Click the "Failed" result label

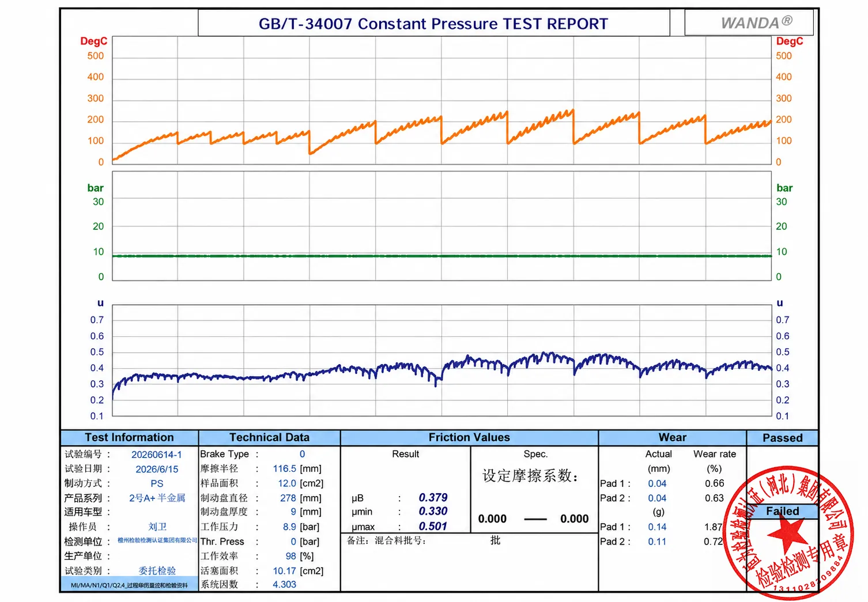[782, 511]
